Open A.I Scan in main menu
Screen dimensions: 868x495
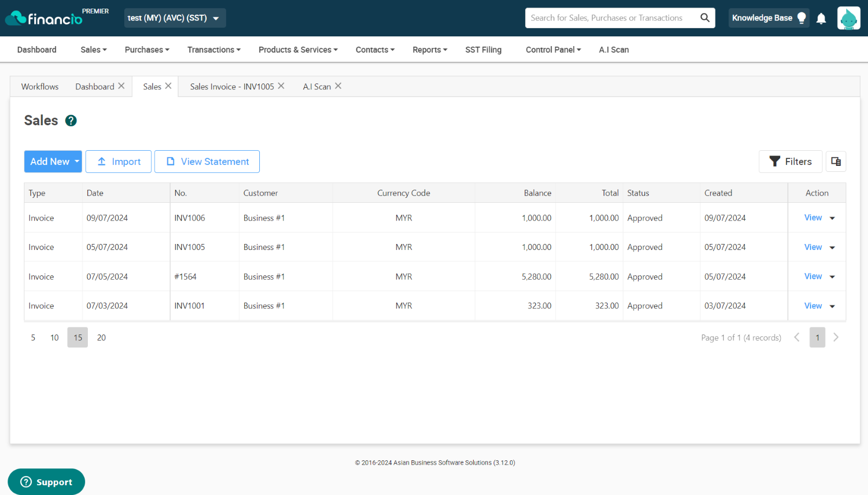pos(614,49)
